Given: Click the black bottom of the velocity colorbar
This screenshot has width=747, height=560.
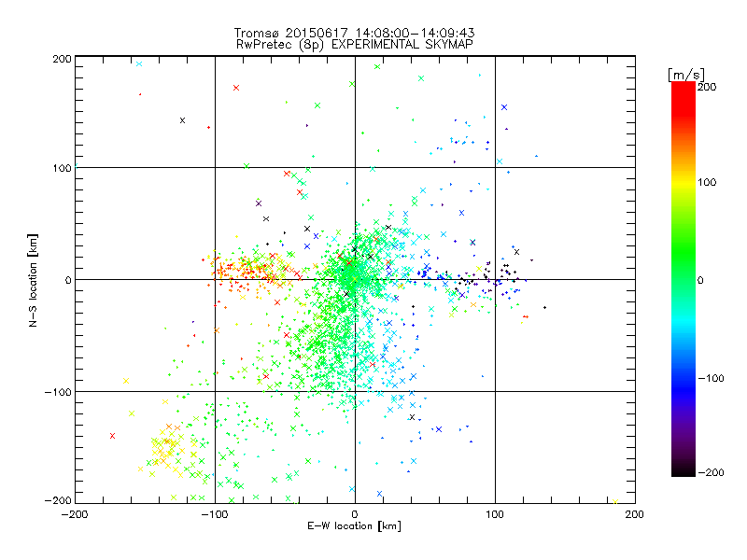Looking at the screenshot, I should tap(684, 469).
